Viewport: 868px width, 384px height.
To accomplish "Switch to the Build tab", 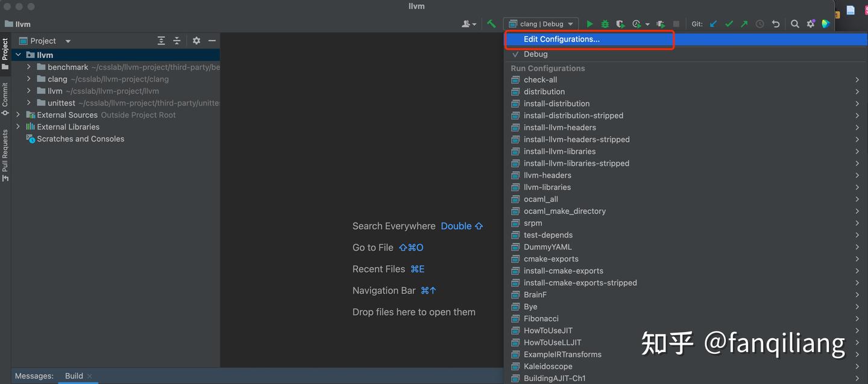I will pyautogui.click(x=74, y=376).
